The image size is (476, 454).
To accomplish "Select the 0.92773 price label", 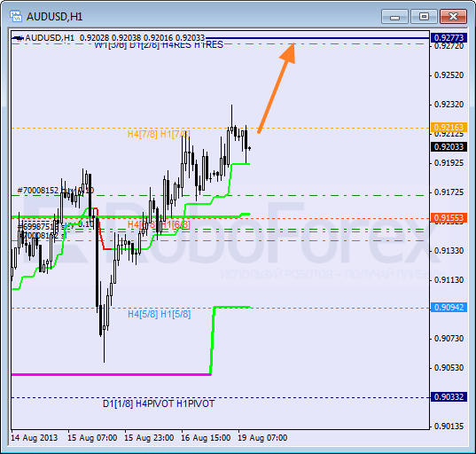I will (x=449, y=38).
